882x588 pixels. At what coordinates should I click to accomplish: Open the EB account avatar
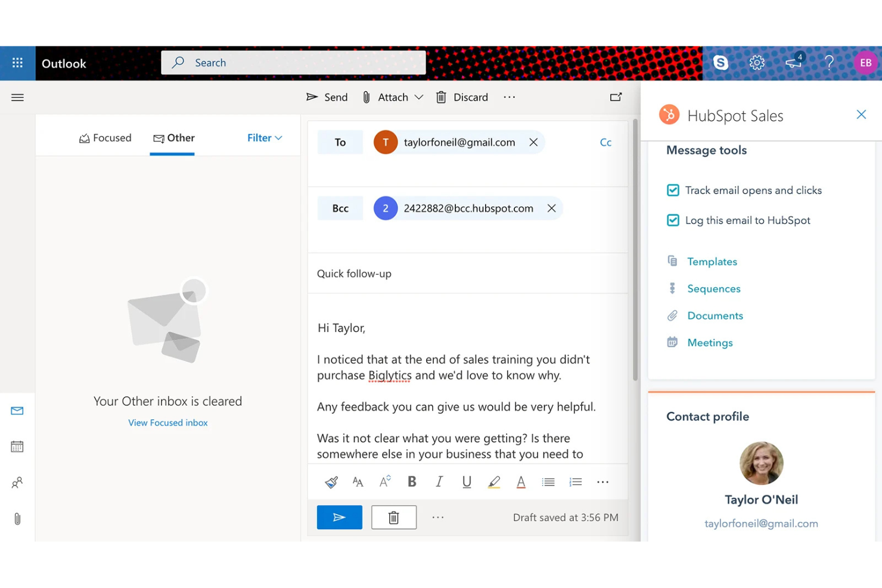(x=865, y=63)
